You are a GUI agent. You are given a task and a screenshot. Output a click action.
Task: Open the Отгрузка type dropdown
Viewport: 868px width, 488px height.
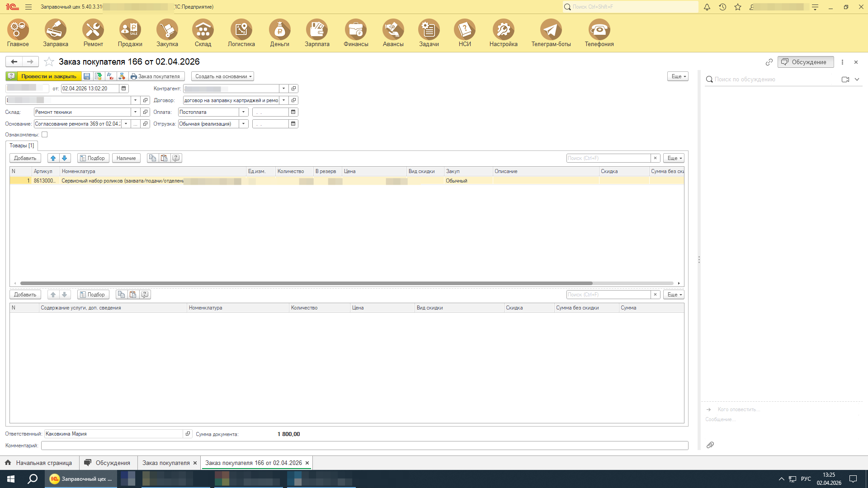click(244, 124)
